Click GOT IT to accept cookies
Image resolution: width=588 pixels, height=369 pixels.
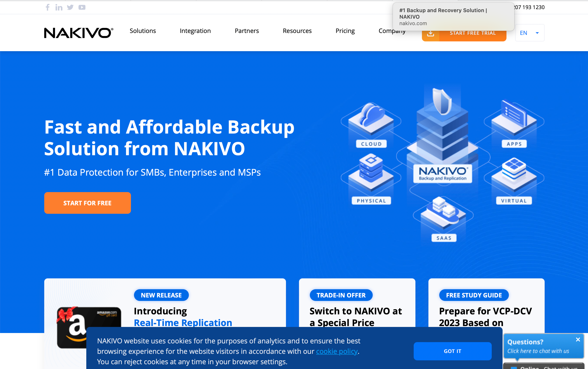(x=452, y=351)
